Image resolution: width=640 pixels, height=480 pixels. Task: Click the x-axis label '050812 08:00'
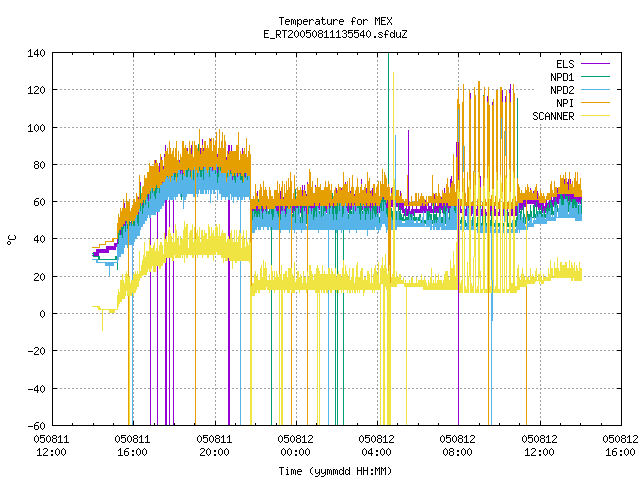pyautogui.click(x=458, y=446)
